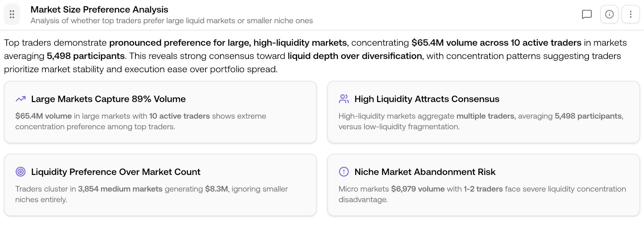Click the alert icon on Niche Market Abandonment Risk
Viewport: 644px width, 226px height.
click(344, 172)
